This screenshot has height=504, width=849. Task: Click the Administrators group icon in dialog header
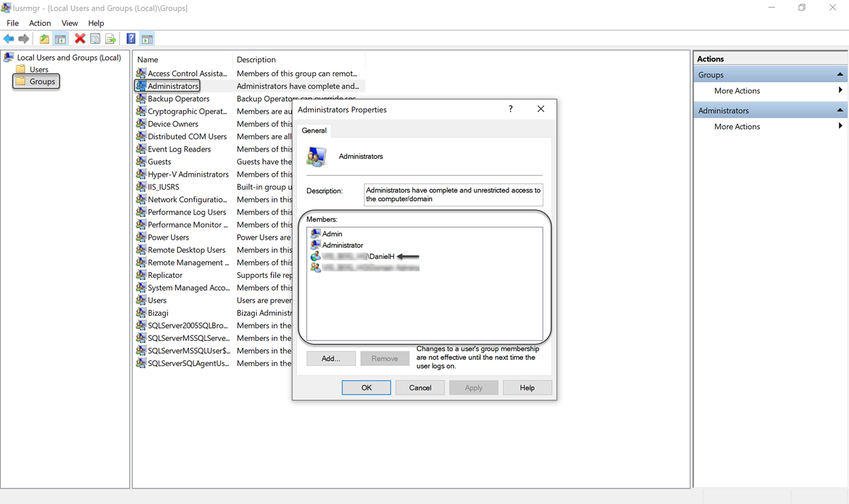pos(317,156)
